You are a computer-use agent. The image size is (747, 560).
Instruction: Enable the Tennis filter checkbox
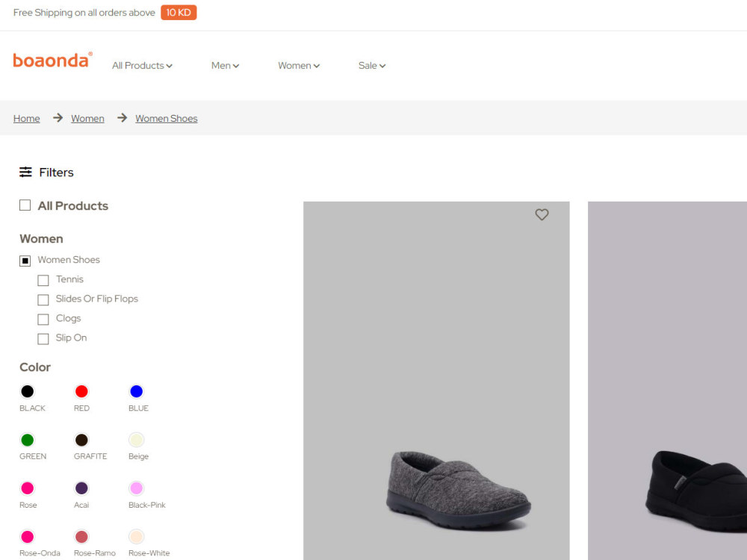pyautogui.click(x=43, y=280)
